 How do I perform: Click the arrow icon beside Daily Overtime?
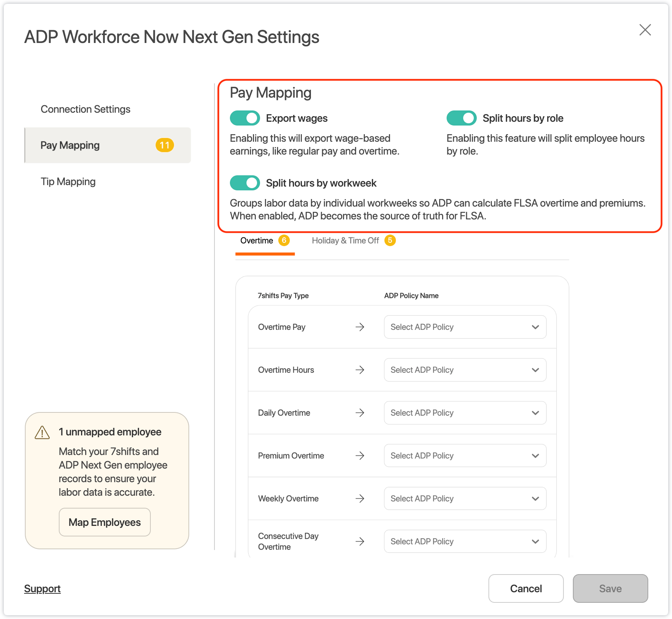tap(360, 413)
